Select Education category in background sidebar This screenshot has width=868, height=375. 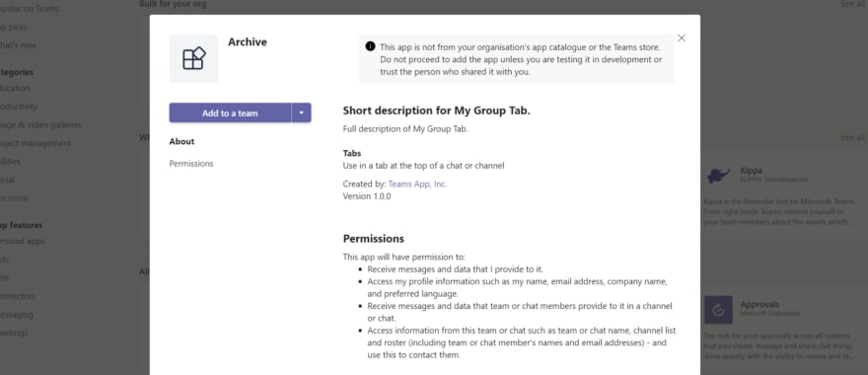pyautogui.click(x=15, y=88)
